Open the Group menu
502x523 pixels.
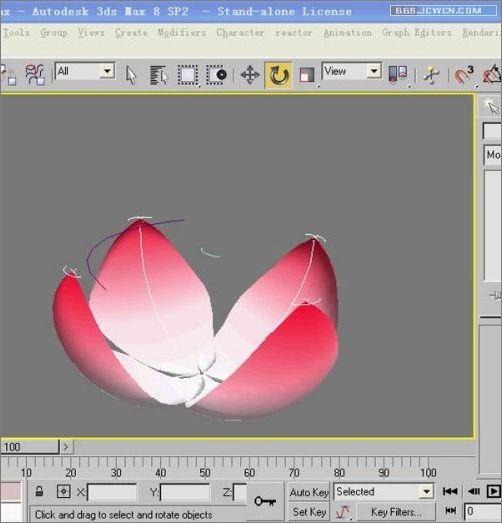54,33
